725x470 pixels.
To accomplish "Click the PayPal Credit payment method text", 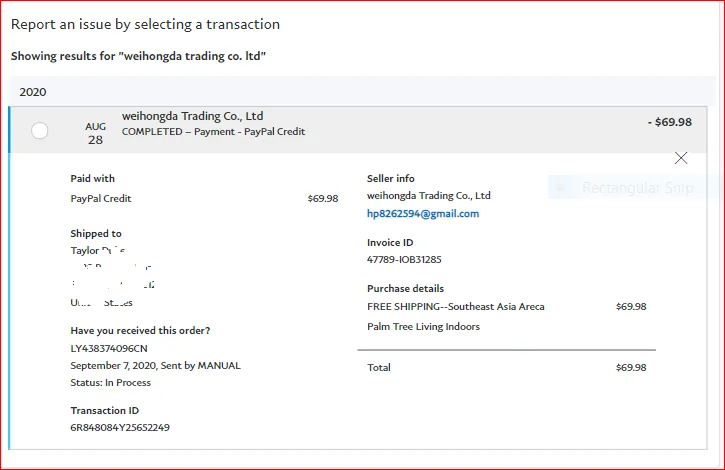I will click(x=101, y=198).
